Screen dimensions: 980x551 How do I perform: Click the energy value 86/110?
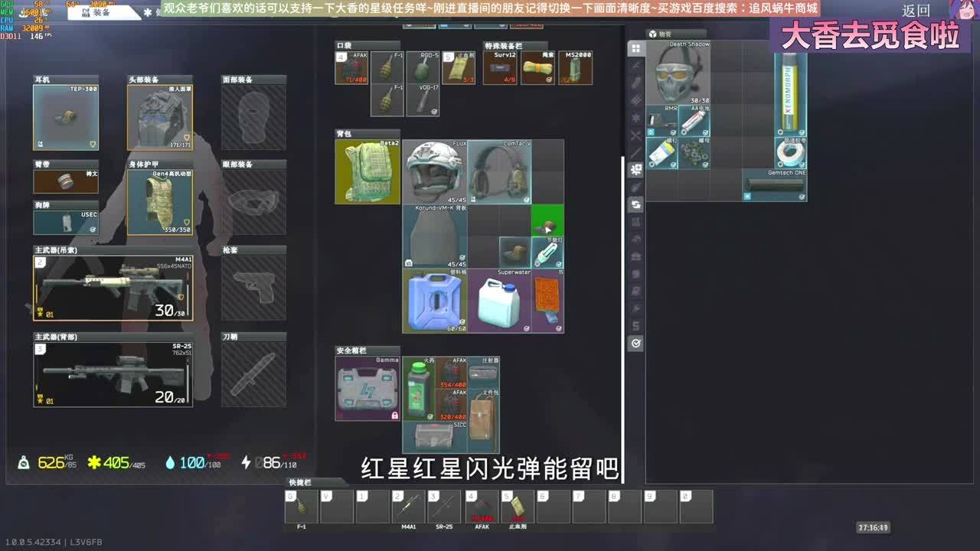coord(269,462)
